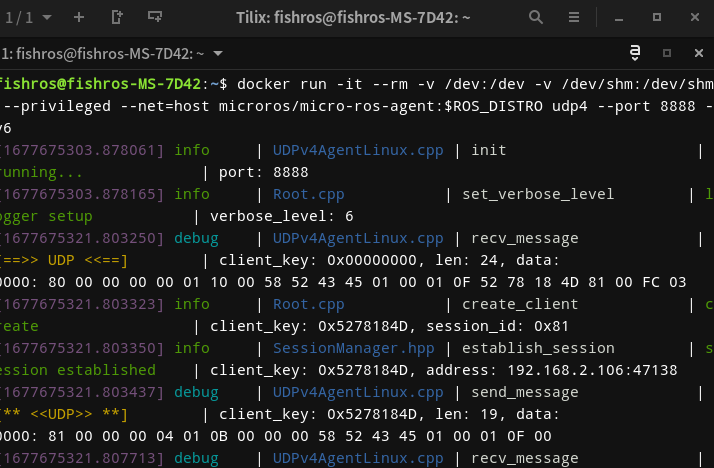Click the terminal input status icon

(634, 53)
